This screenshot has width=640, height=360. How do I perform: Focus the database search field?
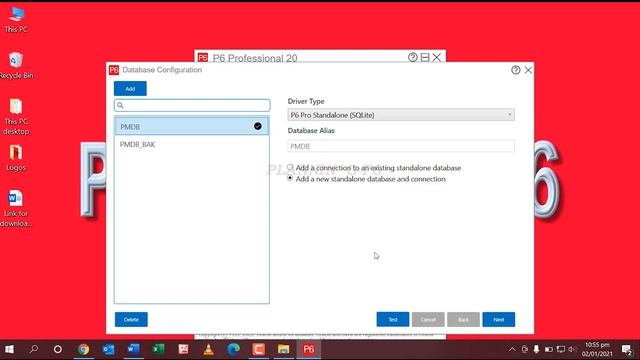coord(192,105)
